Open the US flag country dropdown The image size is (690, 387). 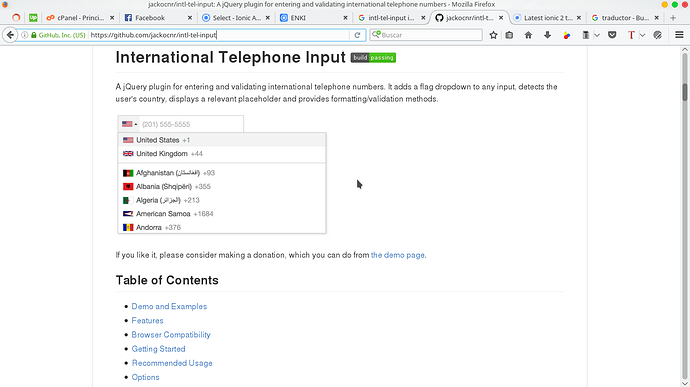click(129, 124)
